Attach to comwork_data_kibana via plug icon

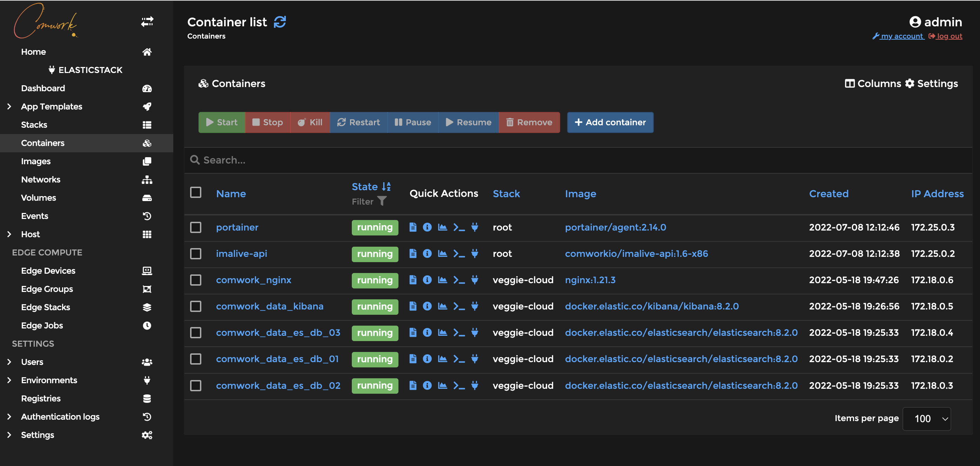(x=475, y=306)
